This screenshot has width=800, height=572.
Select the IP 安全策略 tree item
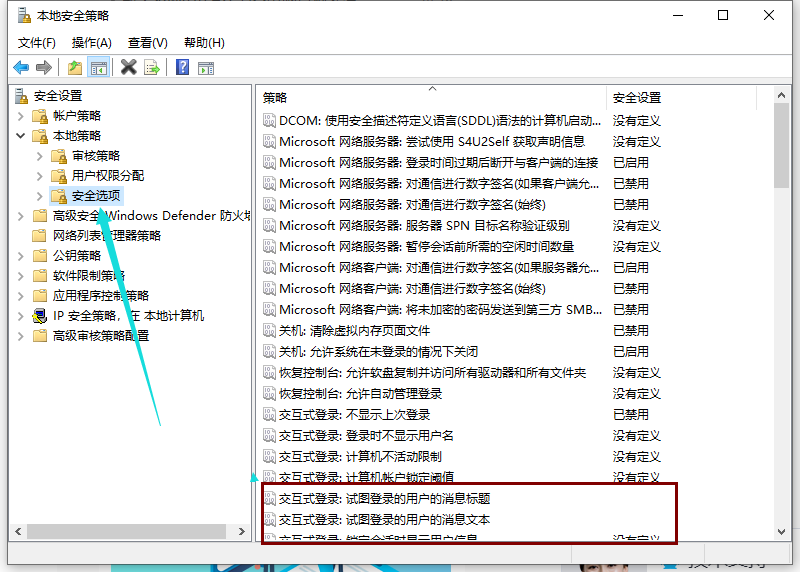click(128, 316)
